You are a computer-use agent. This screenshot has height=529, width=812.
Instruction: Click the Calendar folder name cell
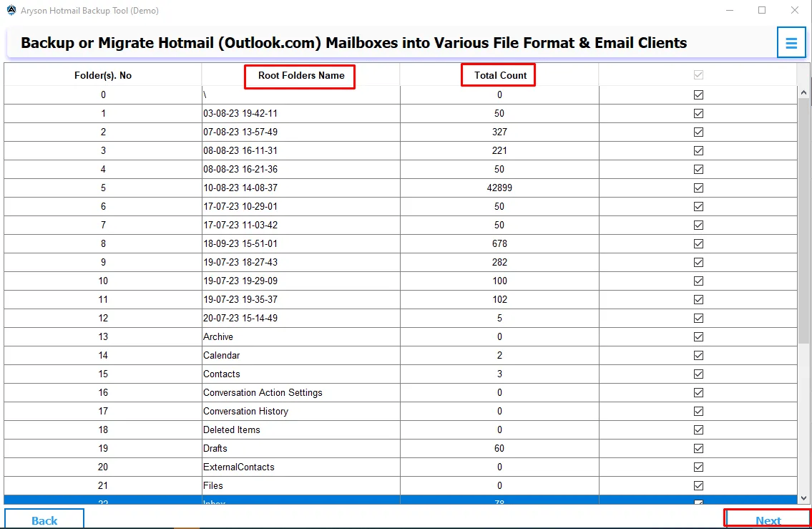coord(301,356)
